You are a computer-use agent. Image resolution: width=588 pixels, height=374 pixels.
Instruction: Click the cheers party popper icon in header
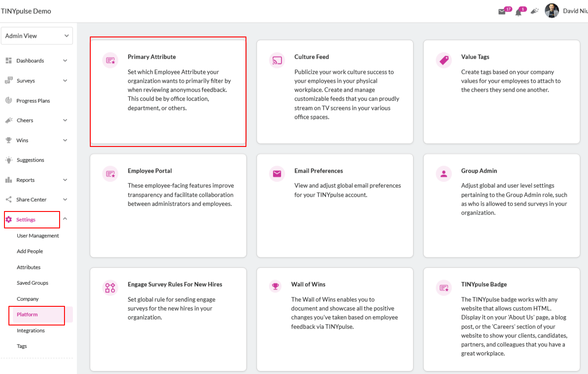coord(535,11)
